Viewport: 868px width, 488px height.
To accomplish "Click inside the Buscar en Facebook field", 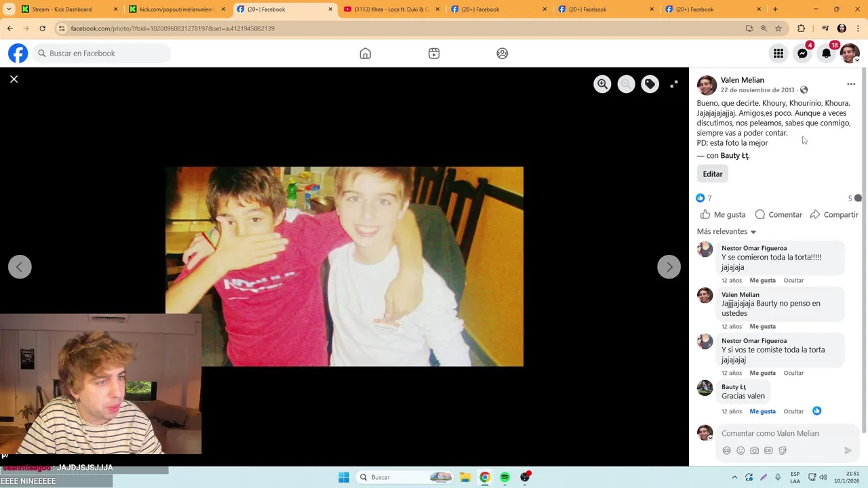I will [102, 54].
